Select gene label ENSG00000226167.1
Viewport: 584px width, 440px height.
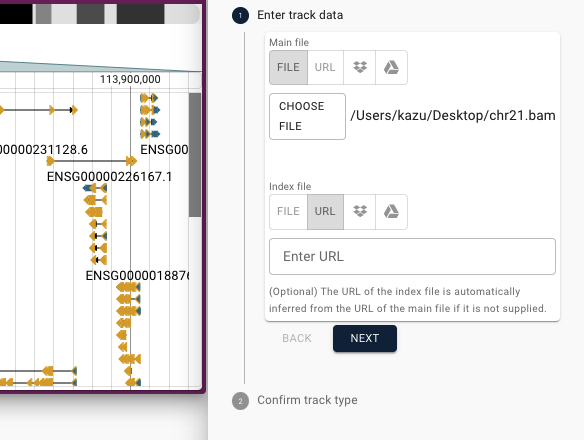pyautogui.click(x=110, y=177)
